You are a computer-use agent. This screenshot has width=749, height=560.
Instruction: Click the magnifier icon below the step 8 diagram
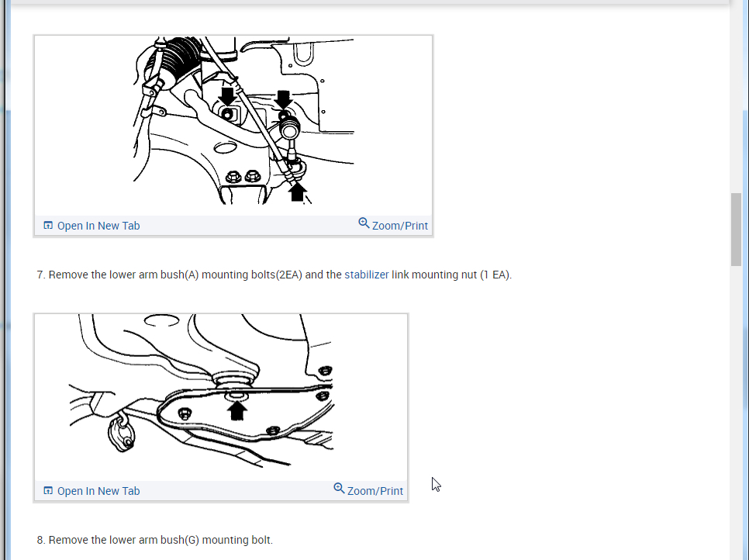(x=339, y=489)
